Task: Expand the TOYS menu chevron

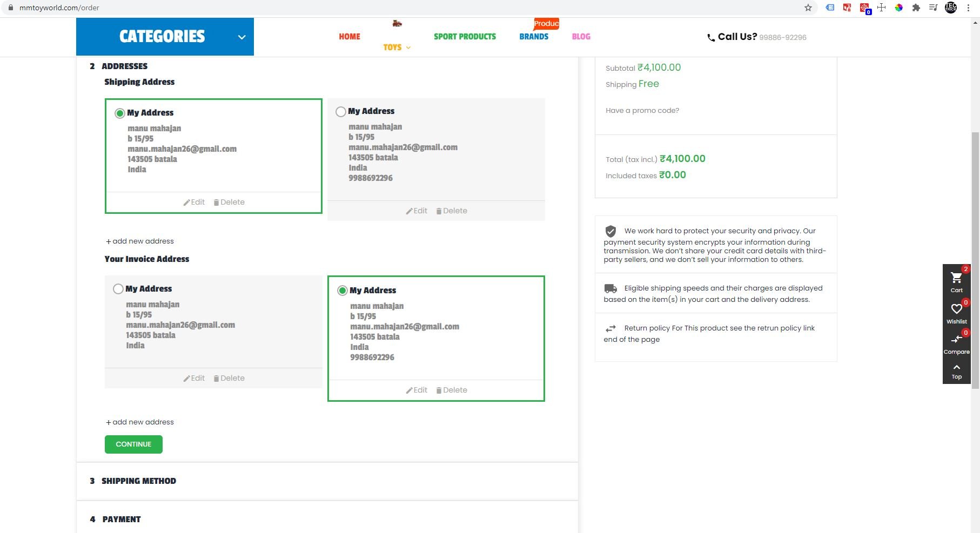Action: point(408,48)
